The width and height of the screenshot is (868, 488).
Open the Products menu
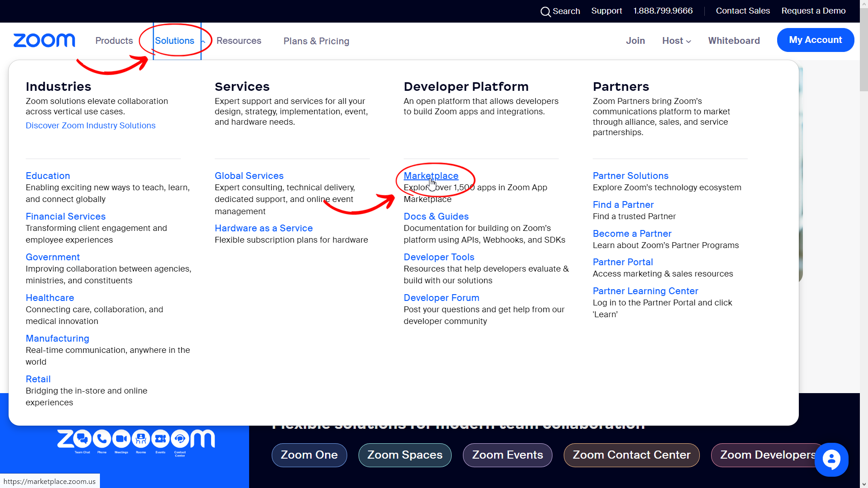click(114, 41)
